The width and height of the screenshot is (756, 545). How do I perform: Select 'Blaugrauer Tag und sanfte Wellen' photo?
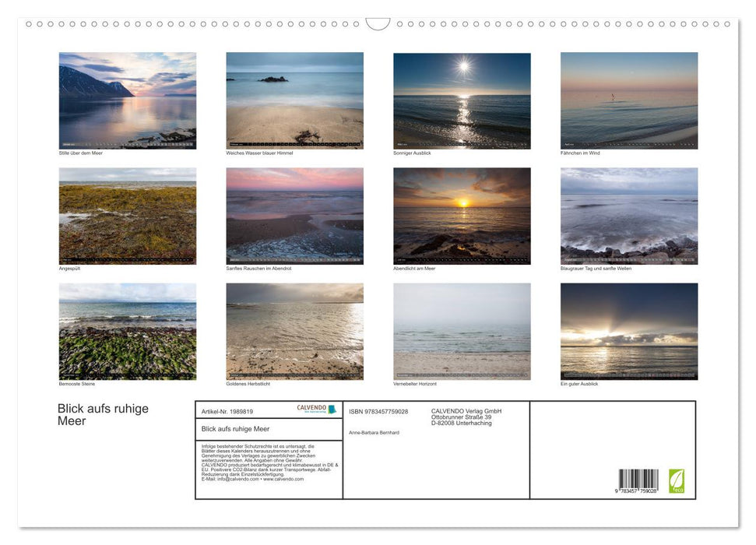click(629, 216)
